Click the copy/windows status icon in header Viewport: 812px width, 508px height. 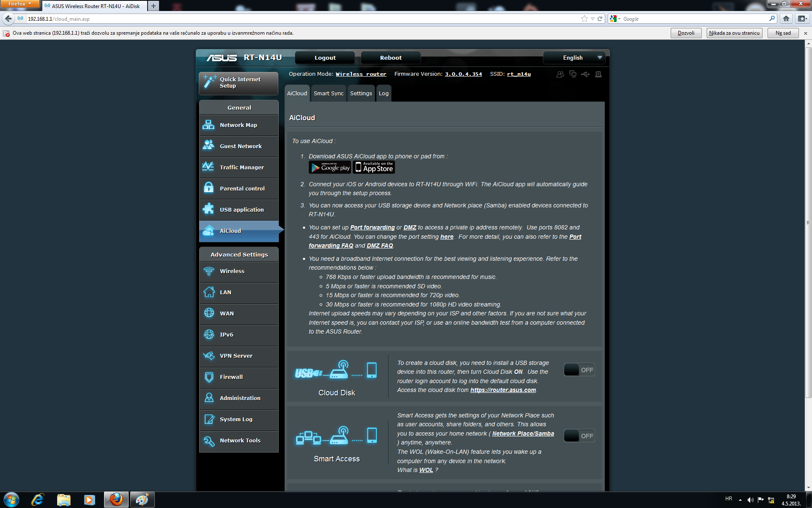(573, 74)
